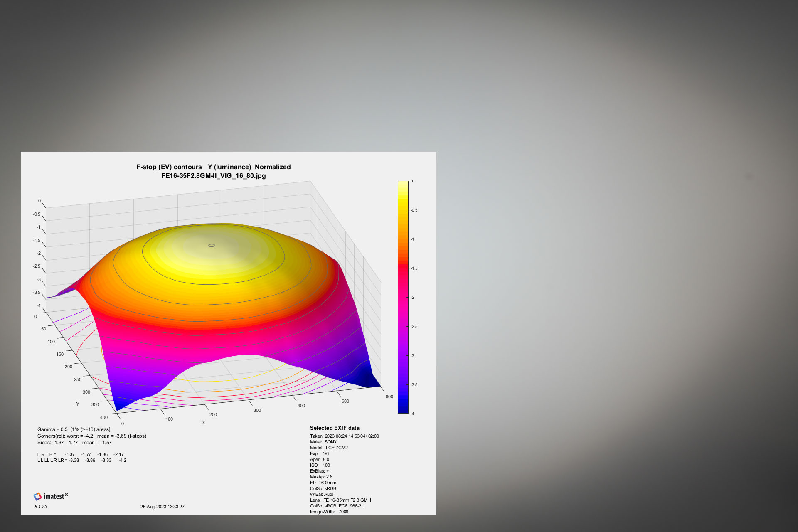Click the center ellipse marker on surface
The width and height of the screenshot is (798, 532).
pyautogui.click(x=212, y=245)
